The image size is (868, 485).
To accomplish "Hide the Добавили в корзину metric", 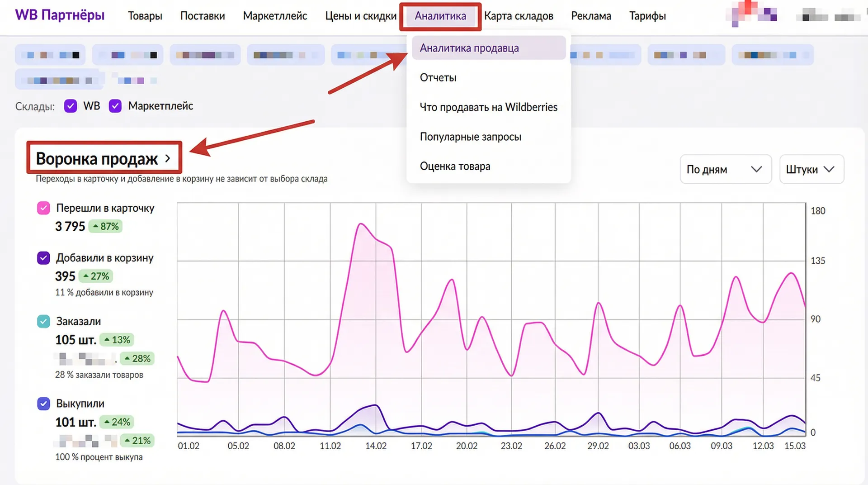I will coord(43,258).
